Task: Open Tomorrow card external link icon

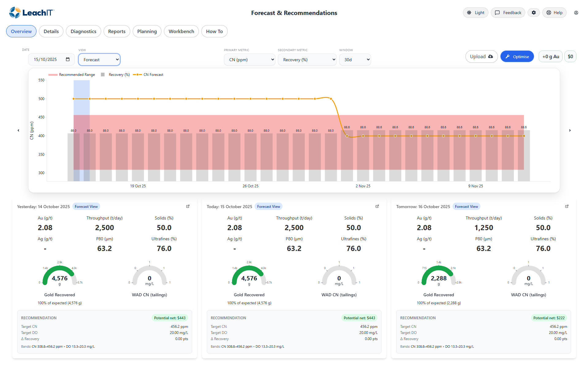Action: click(x=567, y=206)
